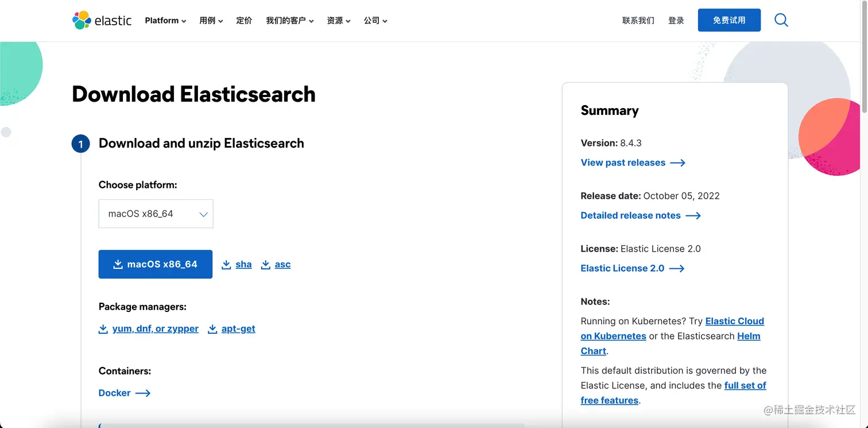Open the Docker containers link
Image resolution: width=868 pixels, height=428 pixels.
[x=115, y=393]
